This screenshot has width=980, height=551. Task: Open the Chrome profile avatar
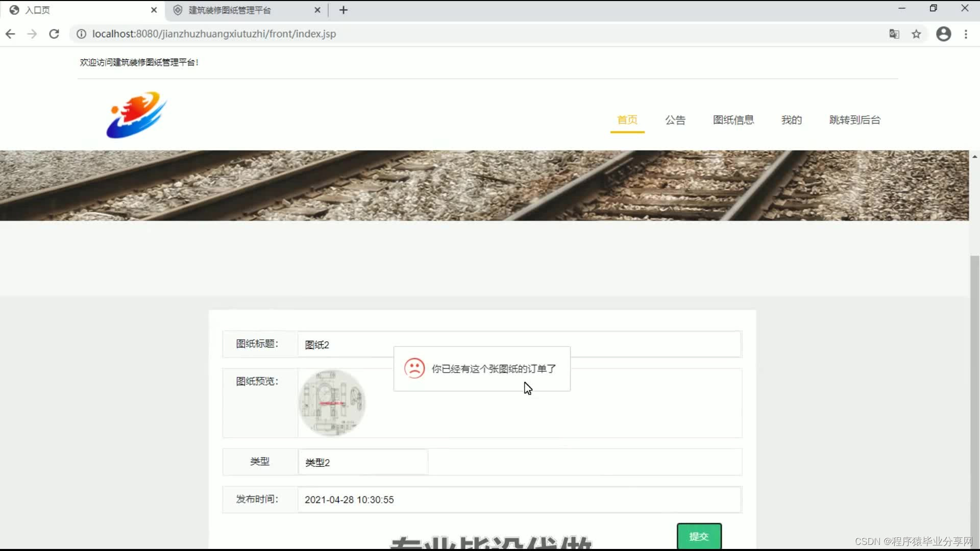point(943,34)
